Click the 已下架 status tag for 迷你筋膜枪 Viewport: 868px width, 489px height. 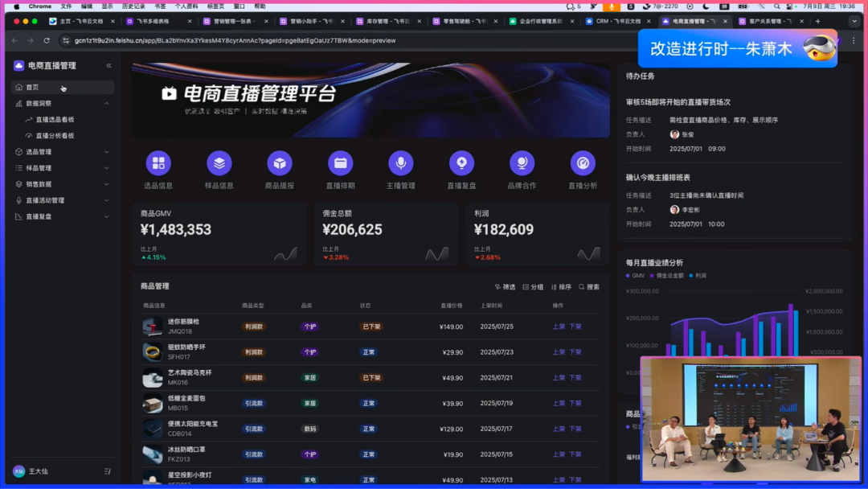[x=371, y=327]
